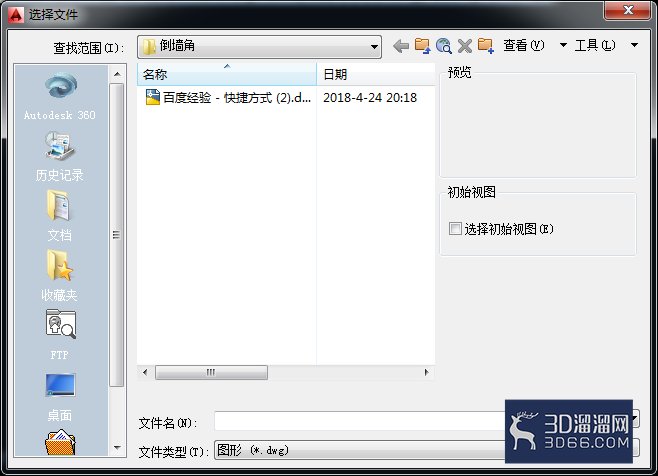Image resolution: width=658 pixels, height=476 pixels.
Task: Go up one folder level
Action: [422, 46]
